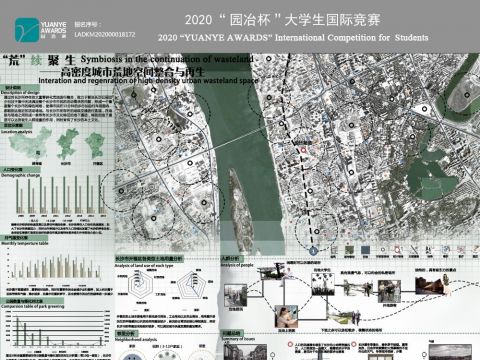Image resolution: width=480 pixels, height=360 pixels.
Task: Click the second red ring bullet in issues
Action: click(x=354, y=344)
